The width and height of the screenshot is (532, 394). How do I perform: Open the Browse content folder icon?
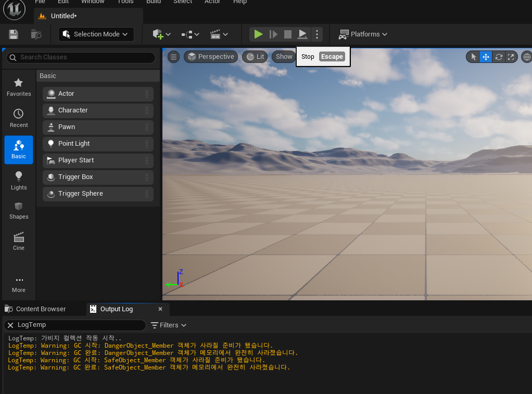coord(36,34)
